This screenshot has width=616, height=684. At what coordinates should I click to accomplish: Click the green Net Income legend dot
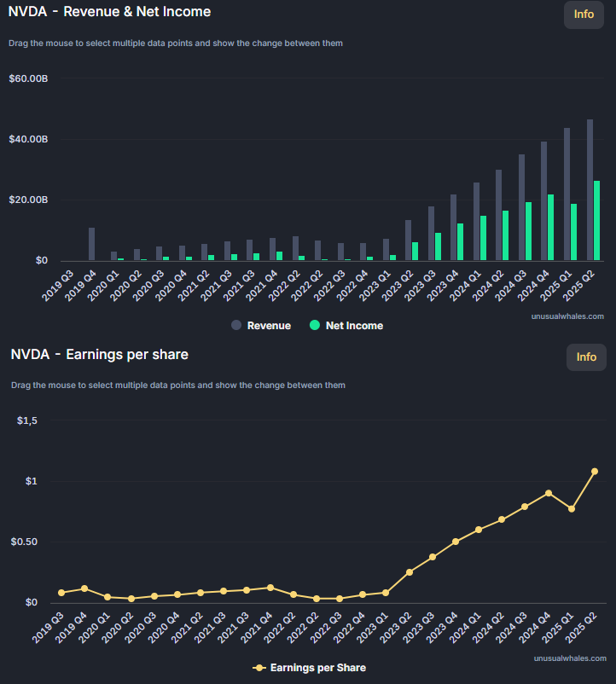tap(315, 326)
